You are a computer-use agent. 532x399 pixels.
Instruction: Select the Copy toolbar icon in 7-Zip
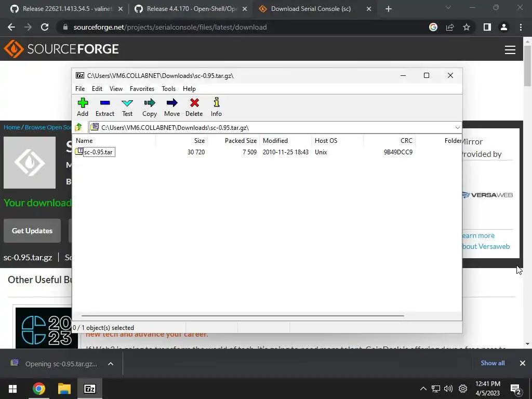click(x=150, y=107)
